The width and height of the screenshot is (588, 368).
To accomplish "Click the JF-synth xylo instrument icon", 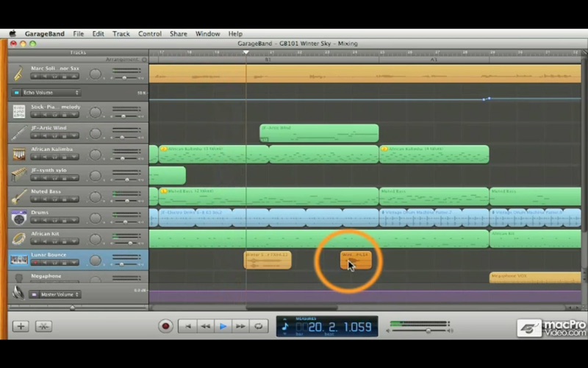I will pyautogui.click(x=18, y=175).
